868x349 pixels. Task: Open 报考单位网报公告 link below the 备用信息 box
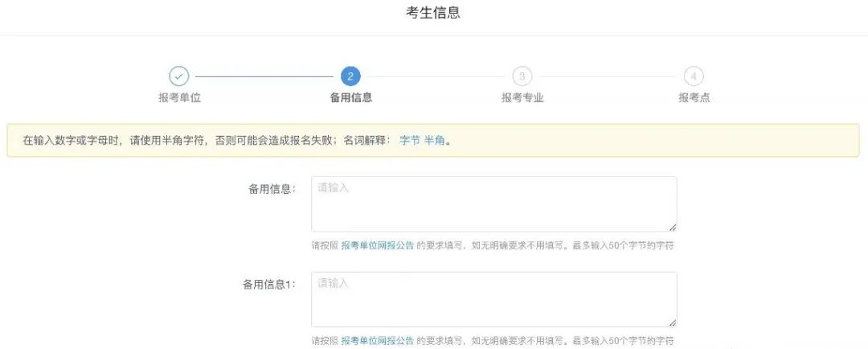377,246
